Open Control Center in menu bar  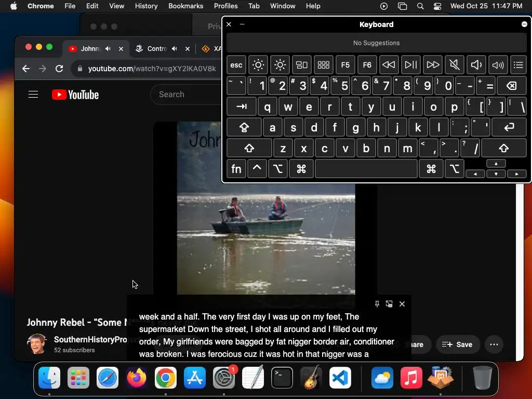point(437,6)
